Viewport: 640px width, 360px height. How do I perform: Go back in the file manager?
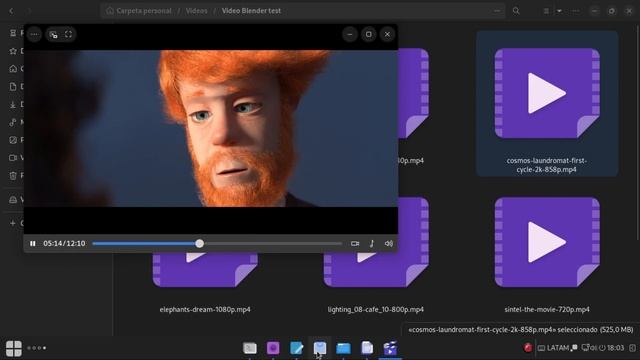coord(11,11)
